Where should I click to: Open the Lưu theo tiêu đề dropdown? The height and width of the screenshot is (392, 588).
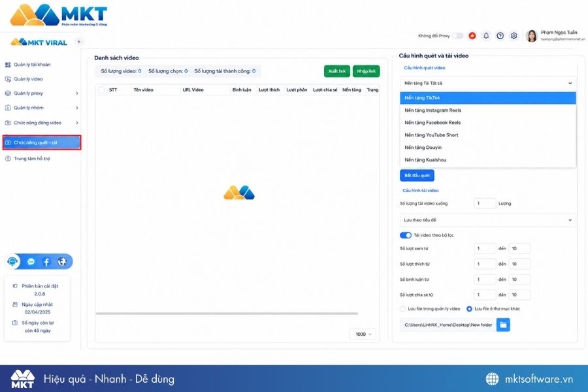click(487, 220)
